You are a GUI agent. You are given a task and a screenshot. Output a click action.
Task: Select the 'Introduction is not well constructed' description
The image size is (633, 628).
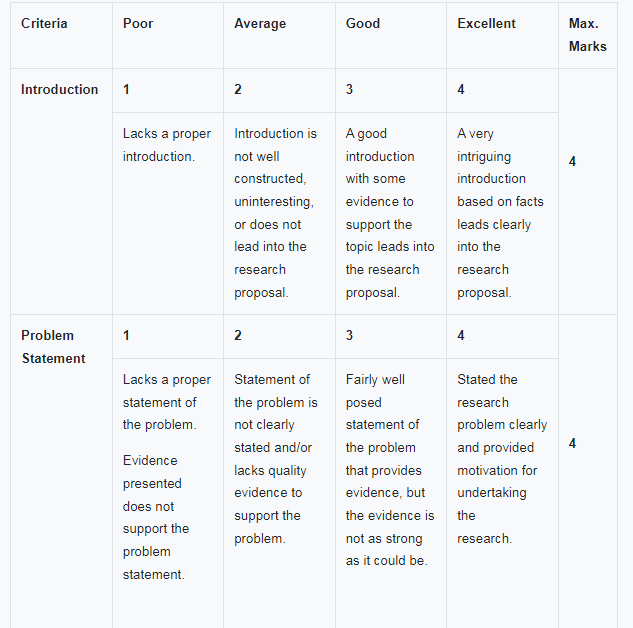(x=276, y=212)
